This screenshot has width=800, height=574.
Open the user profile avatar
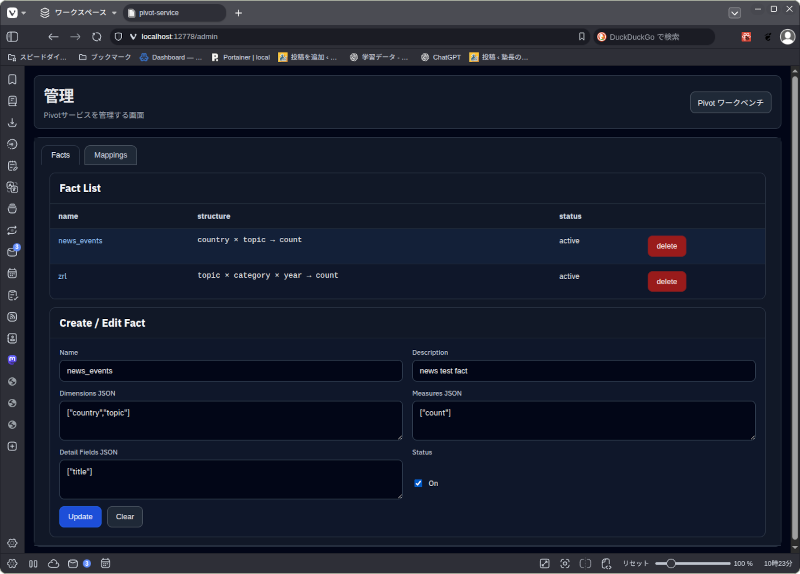787,37
